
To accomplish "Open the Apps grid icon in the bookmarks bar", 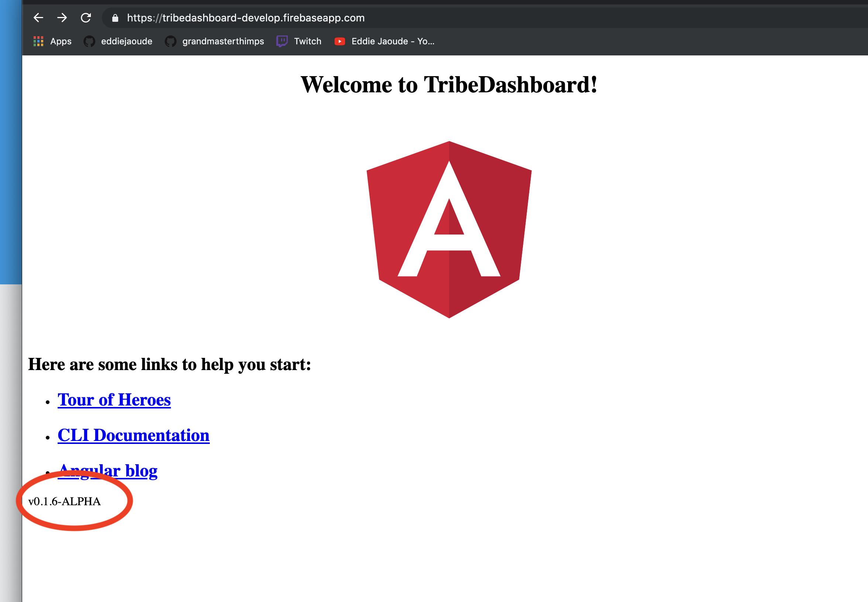I will 38,41.
